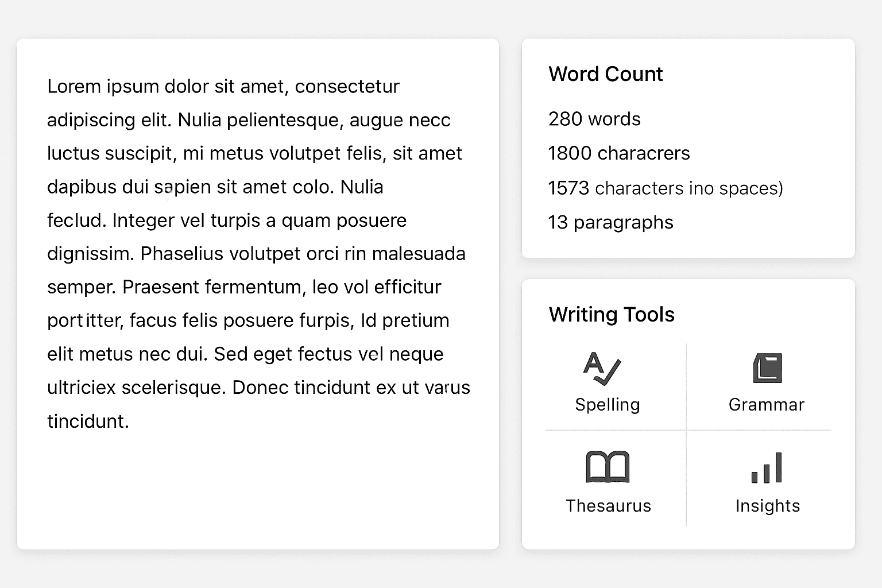Click the word tincidunt in the document
This screenshot has width=882, height=588.
(87, 421)
